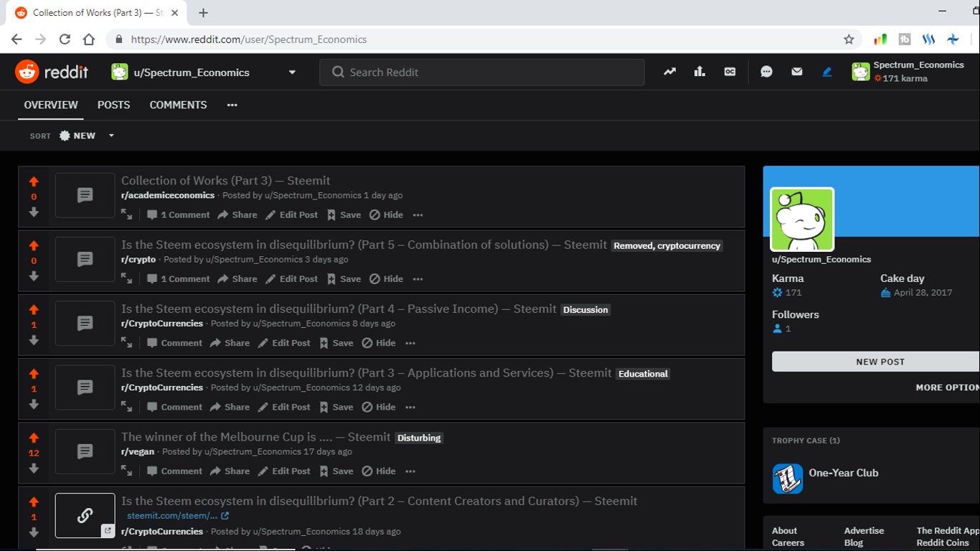Click the 1 Comment link on Collection of Works post
Screen dimensions: 980x551
179,215
